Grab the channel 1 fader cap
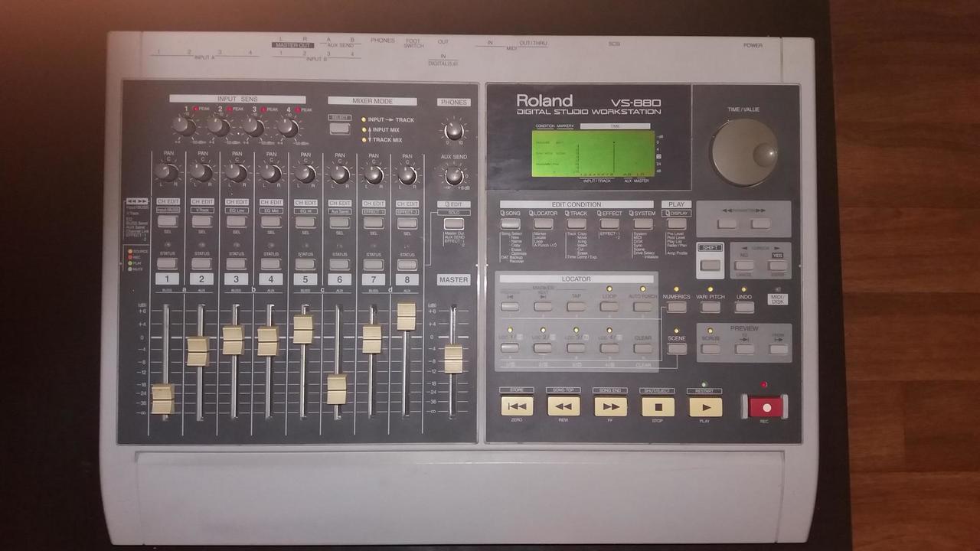This screenshot has height=551, width=980. tap(162, 399)
